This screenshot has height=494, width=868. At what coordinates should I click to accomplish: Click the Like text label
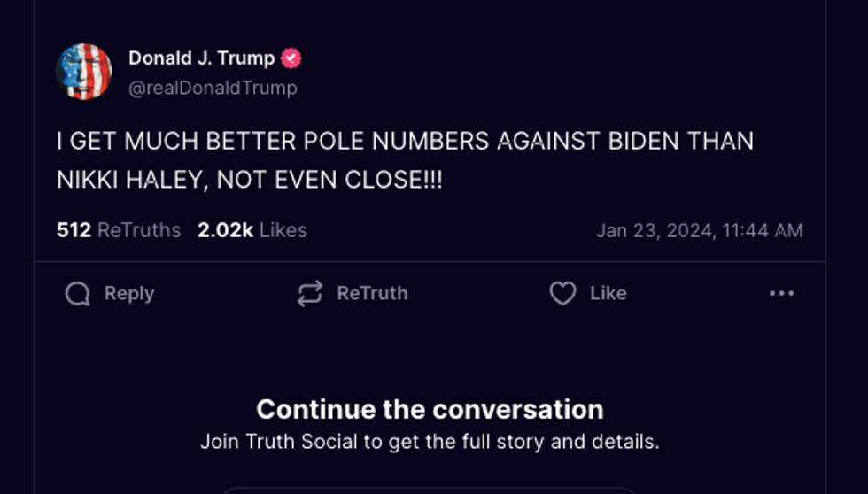click(x=608, y=293)
